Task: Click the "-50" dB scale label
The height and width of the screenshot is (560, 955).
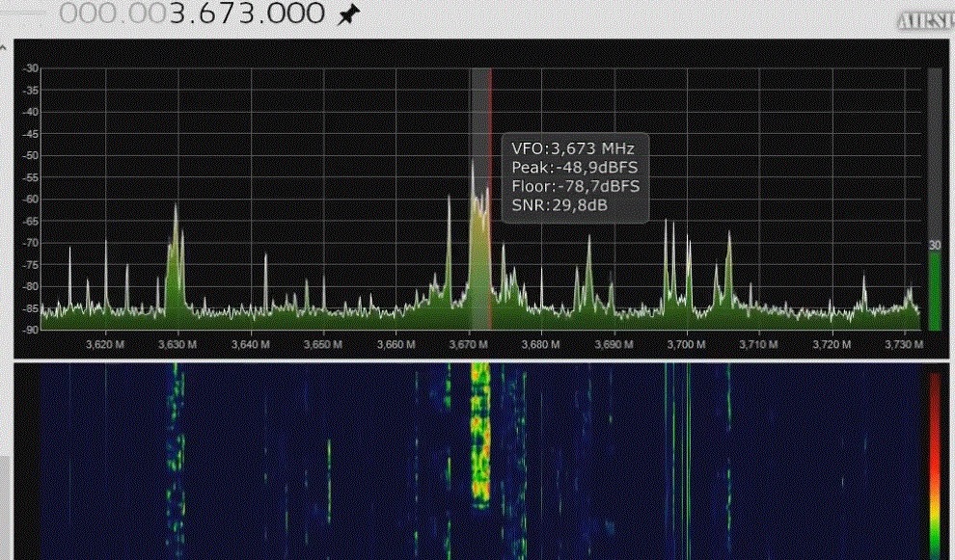Action: (31, 155)
